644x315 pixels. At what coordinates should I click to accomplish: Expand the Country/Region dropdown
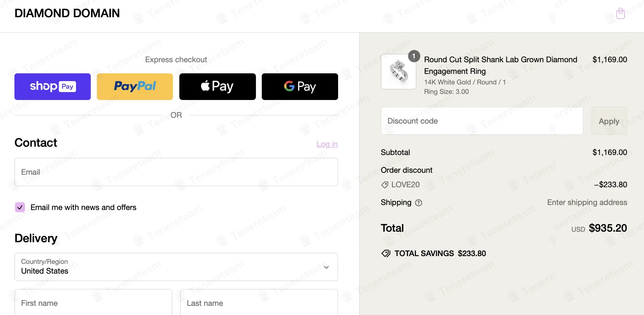(176, 267)
